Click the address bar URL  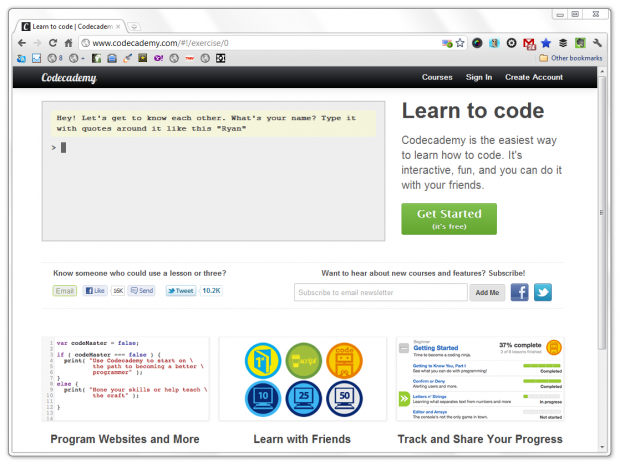161,43
